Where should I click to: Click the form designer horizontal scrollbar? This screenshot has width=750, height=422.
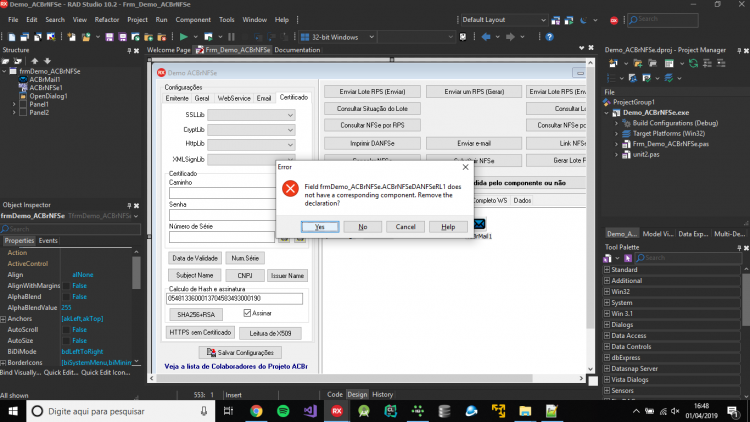tap(344, 378)
